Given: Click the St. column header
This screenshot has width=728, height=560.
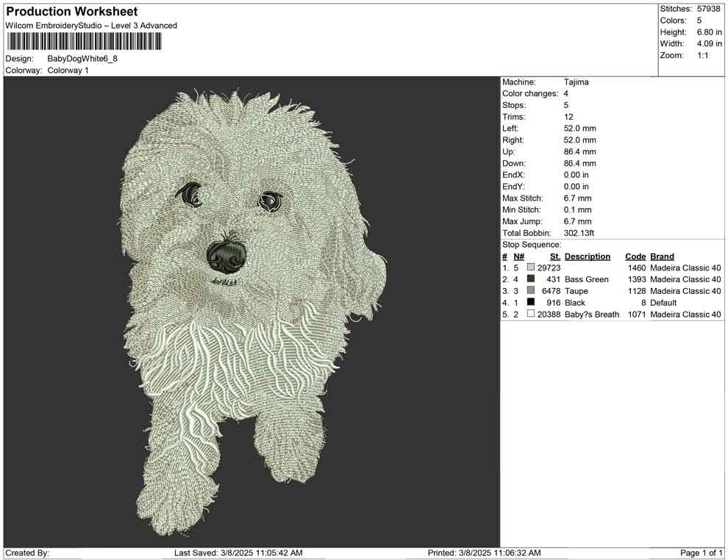Looking at the screenshot, I should 554,256.
